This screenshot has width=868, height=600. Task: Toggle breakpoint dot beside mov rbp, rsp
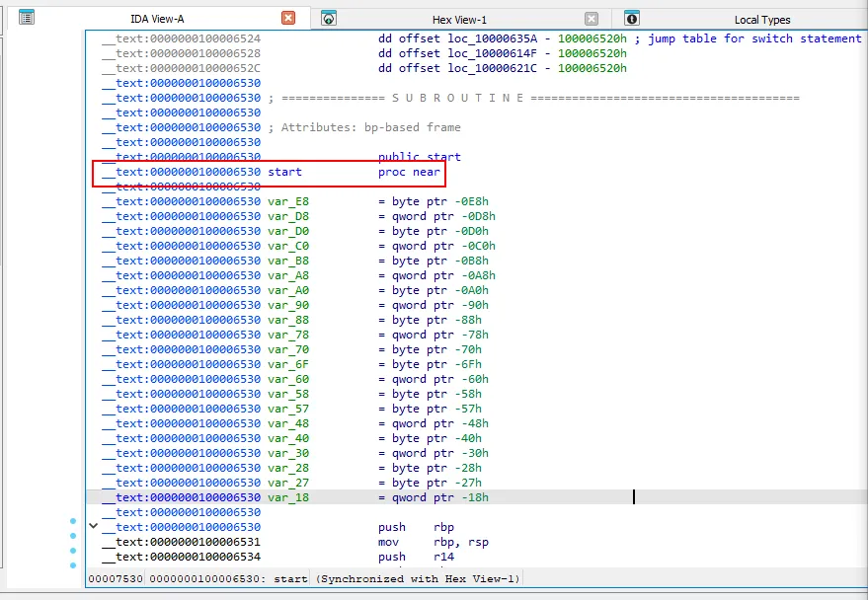(x=72, y=536)
